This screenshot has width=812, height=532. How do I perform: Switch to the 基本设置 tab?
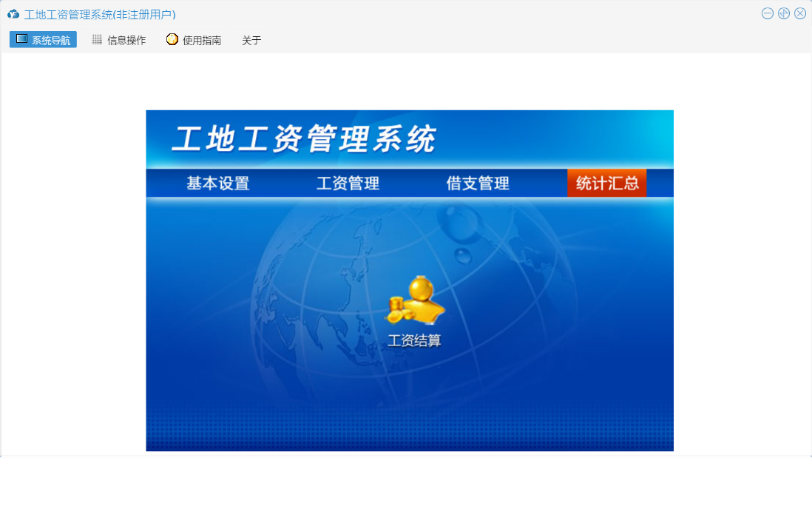pyautogui.click(x=217, y=183)
